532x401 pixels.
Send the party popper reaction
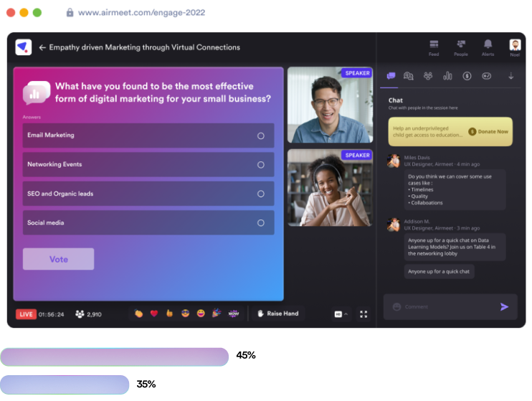coord(217,313)
